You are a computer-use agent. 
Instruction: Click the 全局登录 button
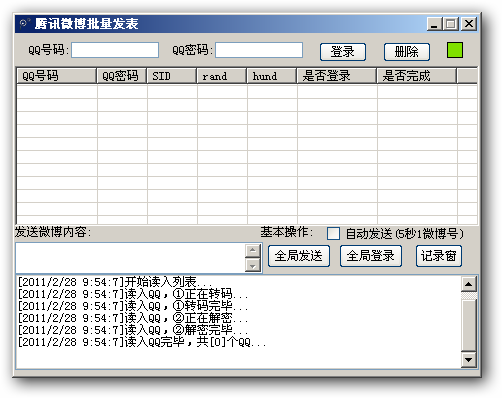pyautogui.click(x=371, y=256)
